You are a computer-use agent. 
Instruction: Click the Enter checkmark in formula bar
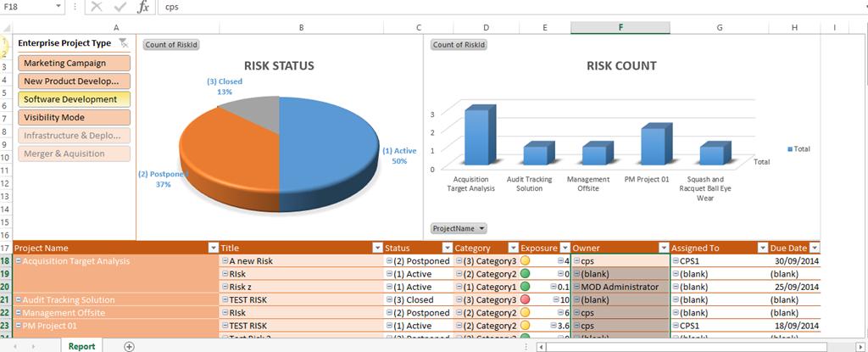tap(120, 7)
